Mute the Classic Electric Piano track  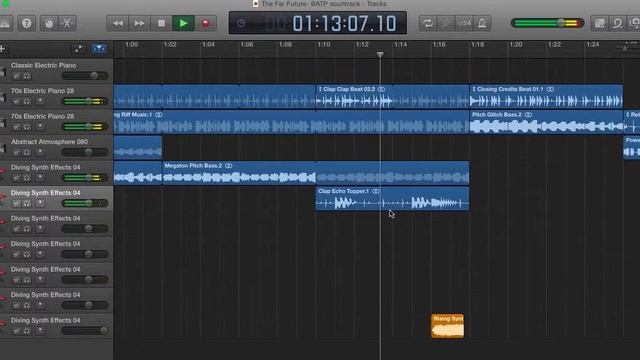(x=16, y=76)
